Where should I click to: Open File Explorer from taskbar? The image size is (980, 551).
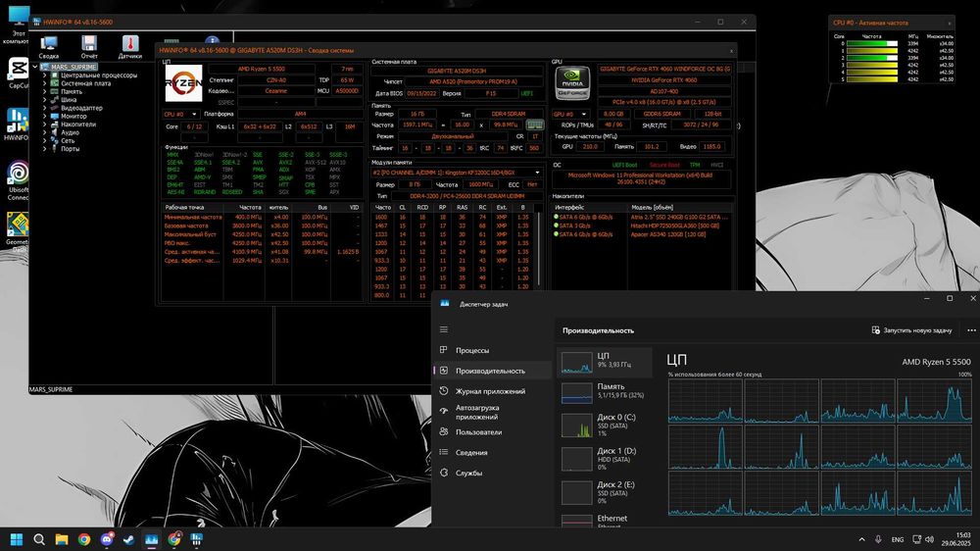pos(61,539)
